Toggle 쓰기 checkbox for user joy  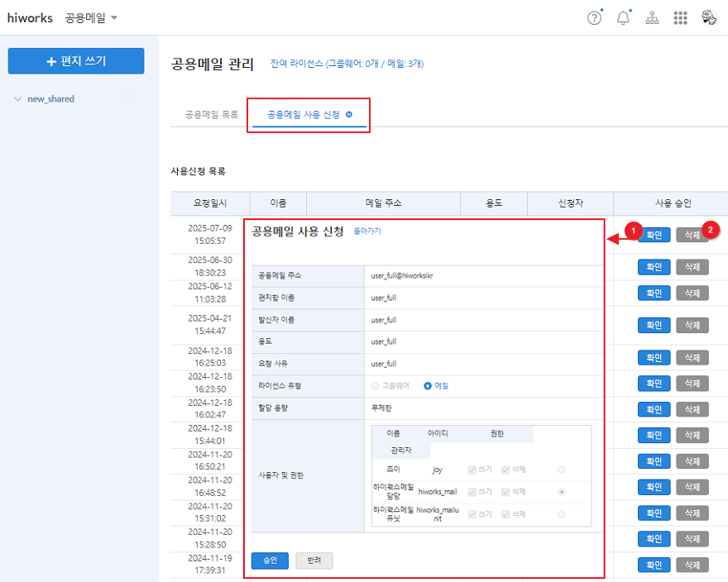(x=472, y=470)
